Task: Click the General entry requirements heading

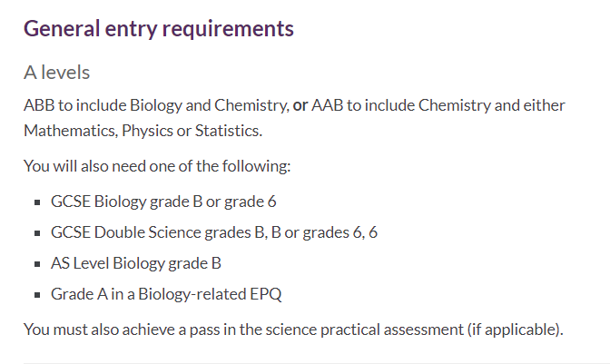Action: point(158,29)
